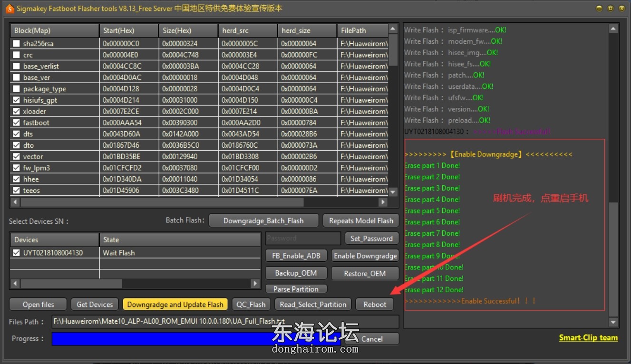Click the Devices column header
631x364 pixels.
tap(55, 239)
